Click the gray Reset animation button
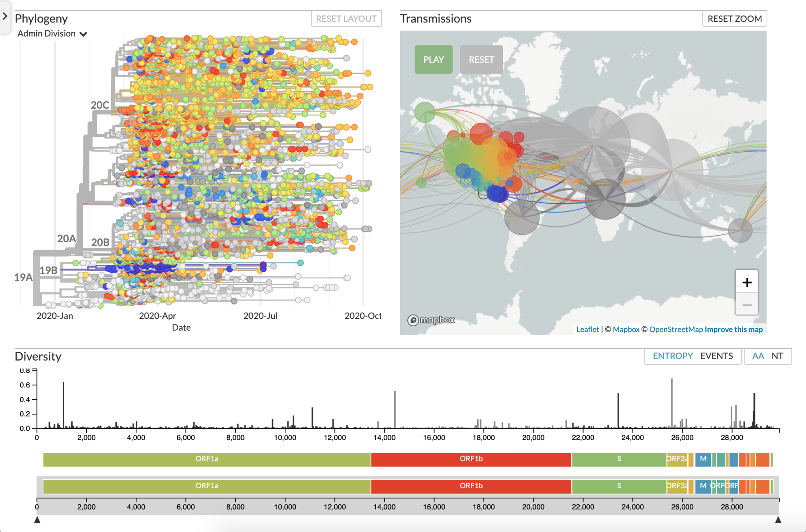The height and width of the screenshot is (532, 806). (x=481, y=60)
